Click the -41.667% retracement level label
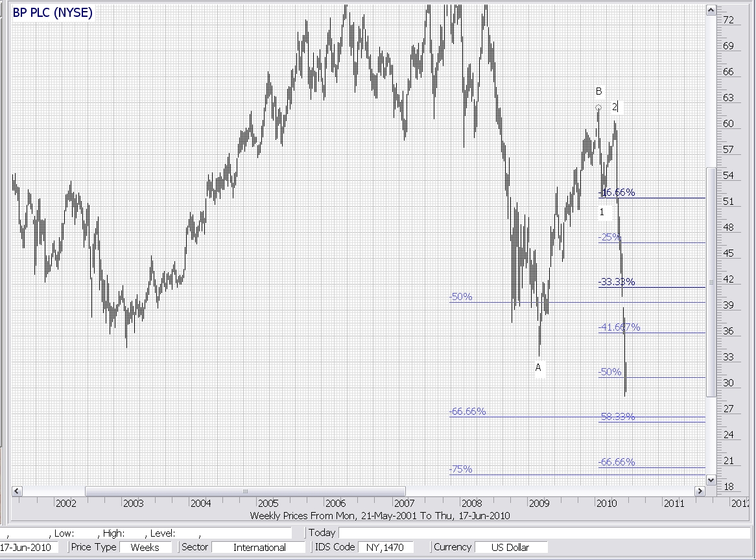The width and height of the screenshot is (756, 560). tap(619, 327)
